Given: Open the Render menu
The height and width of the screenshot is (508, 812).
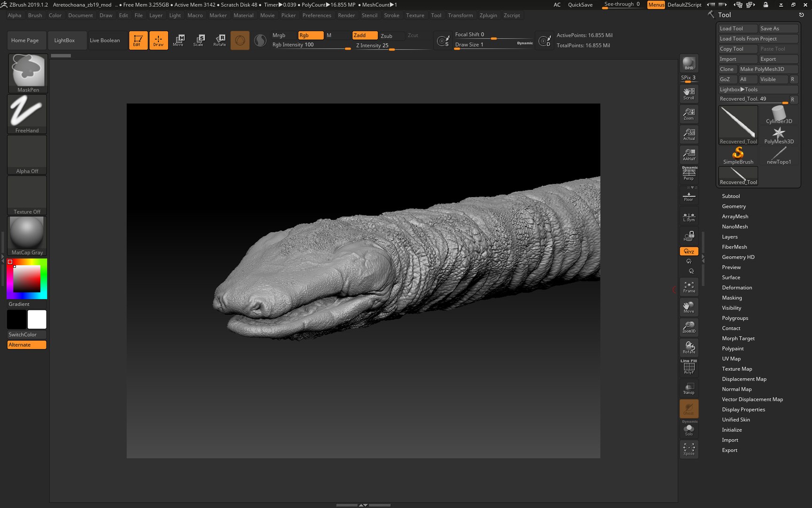Looking at the screenshot, I should tap(346, 16).
